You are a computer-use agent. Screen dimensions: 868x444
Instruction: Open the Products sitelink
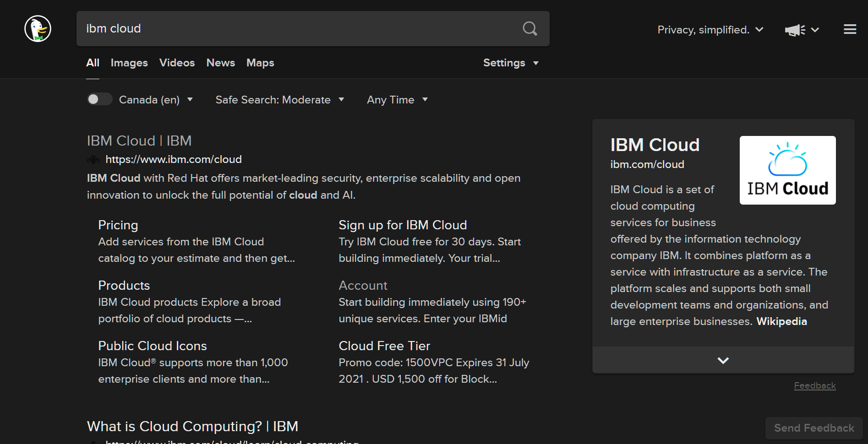click(124, 285)
